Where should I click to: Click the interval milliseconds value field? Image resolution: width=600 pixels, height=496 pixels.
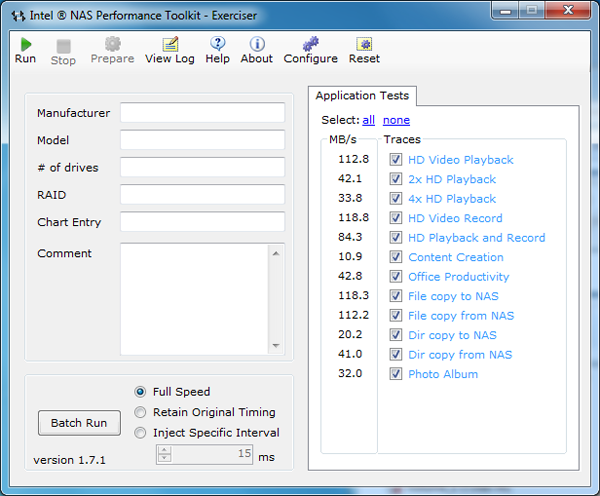[x=212, y=454]
